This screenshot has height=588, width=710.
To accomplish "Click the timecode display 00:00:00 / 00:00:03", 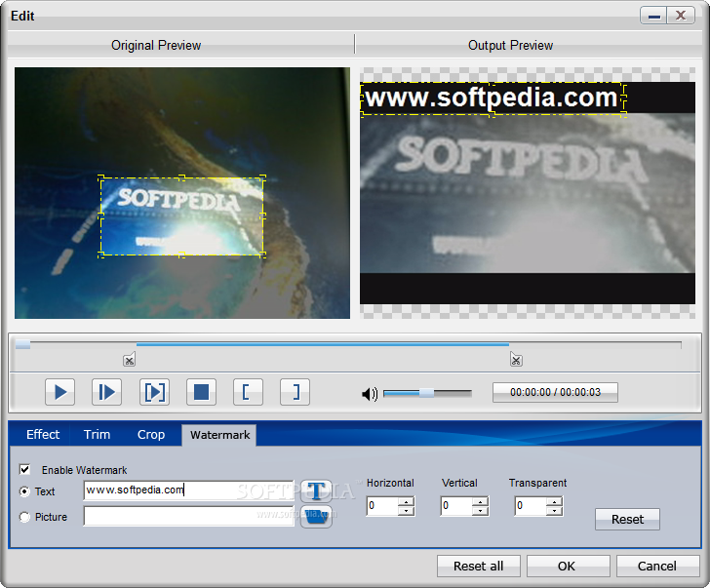I will [x=555, y=392].
